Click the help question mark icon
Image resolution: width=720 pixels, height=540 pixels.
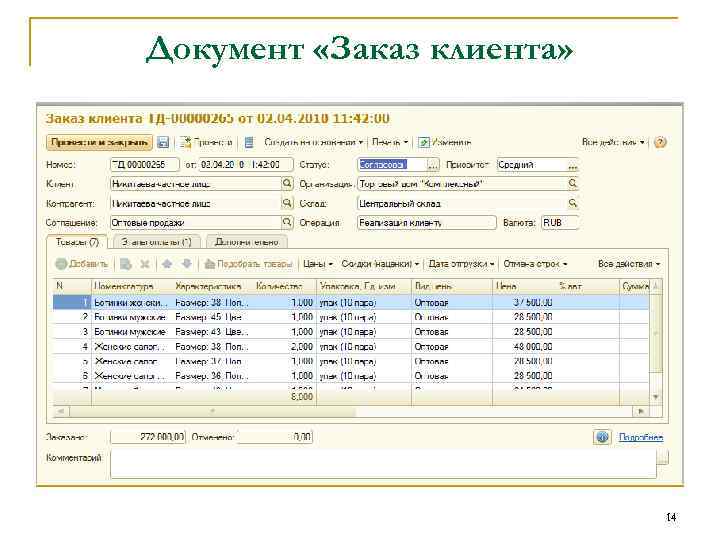coord(660,142)
